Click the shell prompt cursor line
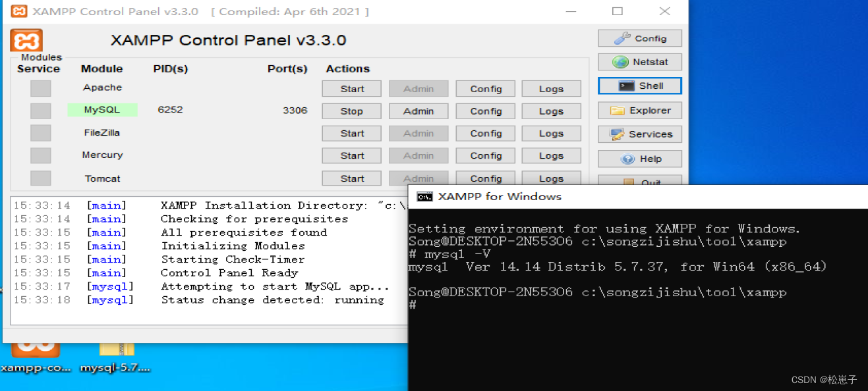This screenshot has width=868, height=391. [413, 305]
